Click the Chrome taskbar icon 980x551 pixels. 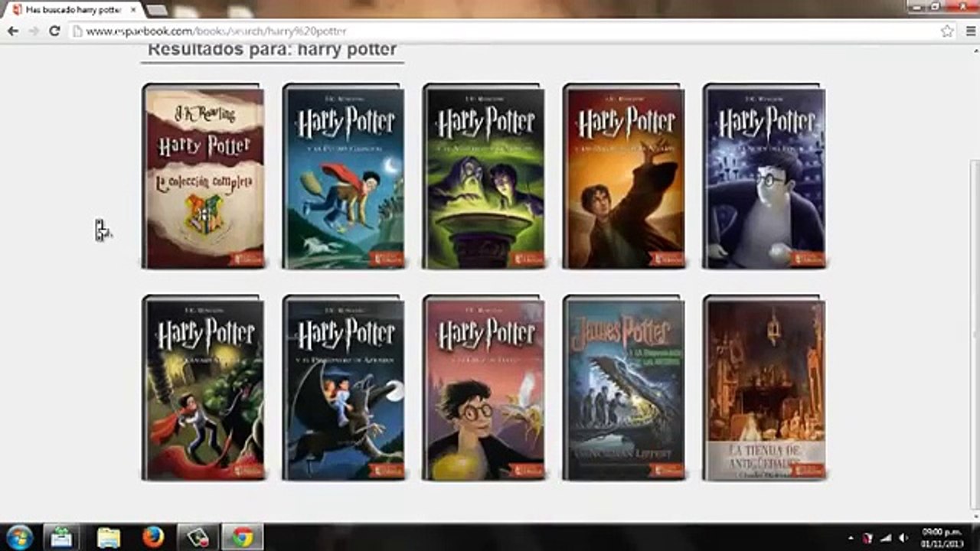[243, 537]
